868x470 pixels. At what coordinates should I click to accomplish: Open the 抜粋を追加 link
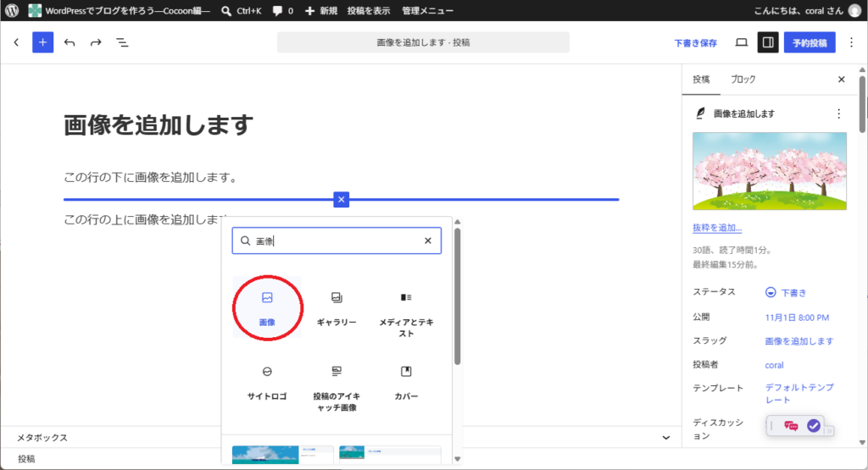tap(717, 228)
